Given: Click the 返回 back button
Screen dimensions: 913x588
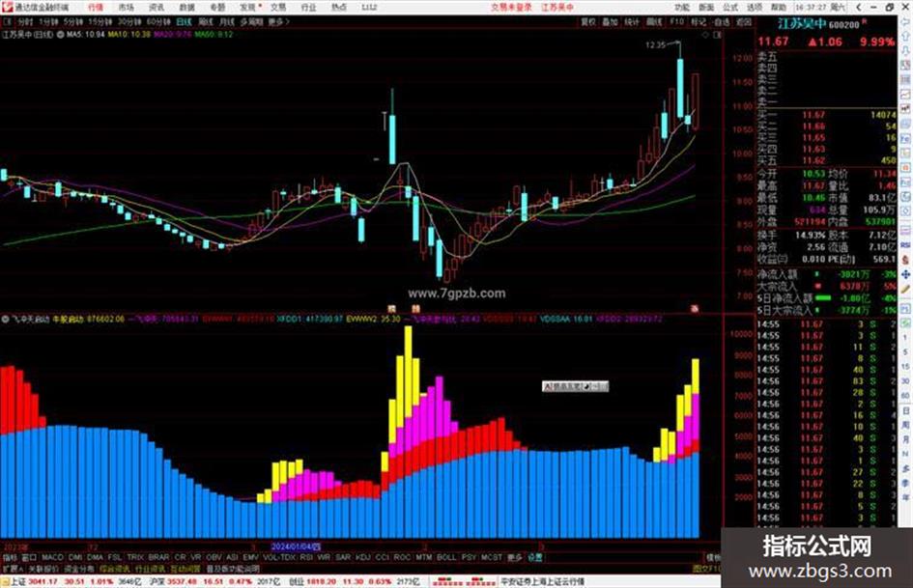Looking at the screenshot, I should tap(744, 21).
